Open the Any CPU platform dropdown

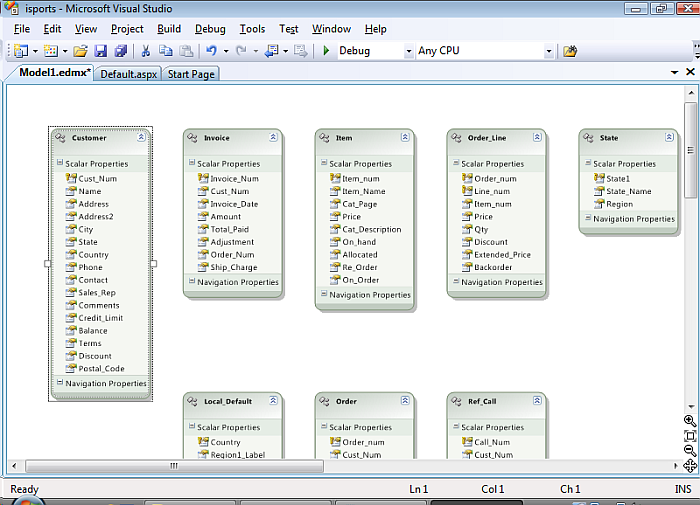(x=548, y=51)
